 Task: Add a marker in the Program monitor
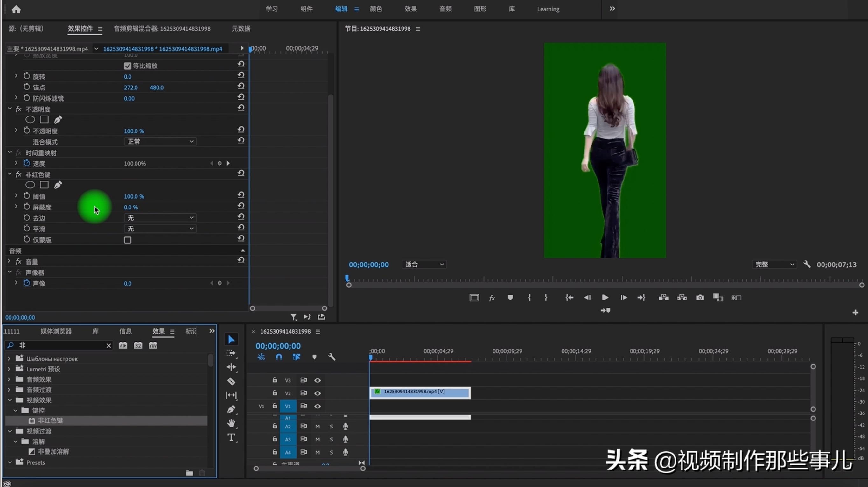[510, 298]
